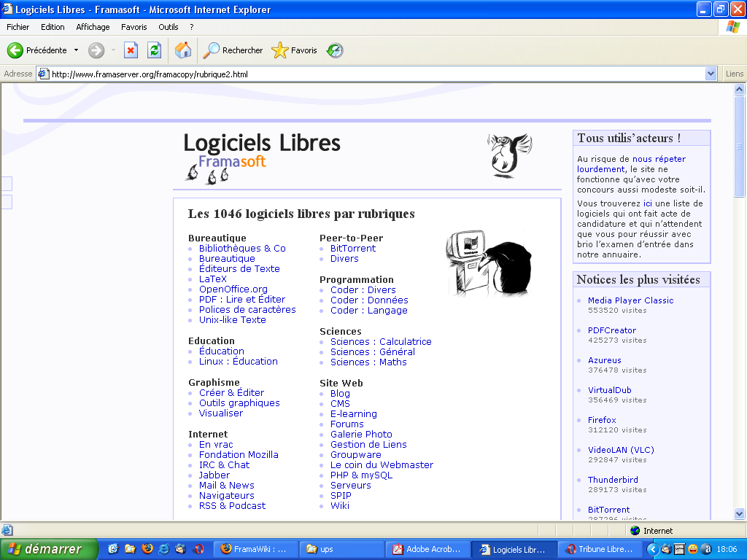Open Affichage menu
Screen dimensions: 747x560
coord(93,27)
